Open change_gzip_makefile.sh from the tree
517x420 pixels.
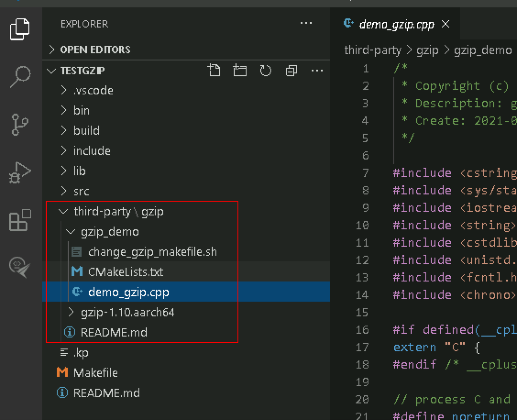point(186,252)
